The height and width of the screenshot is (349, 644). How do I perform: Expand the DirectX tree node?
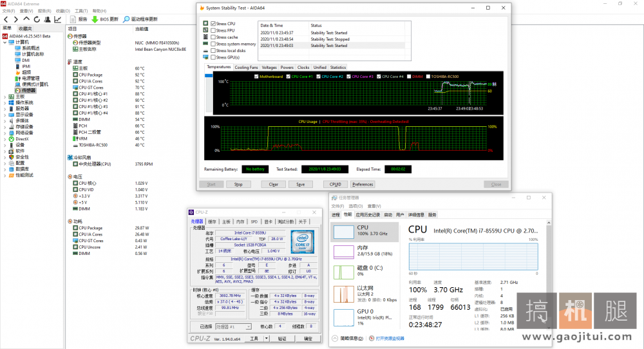pos(5,139)
